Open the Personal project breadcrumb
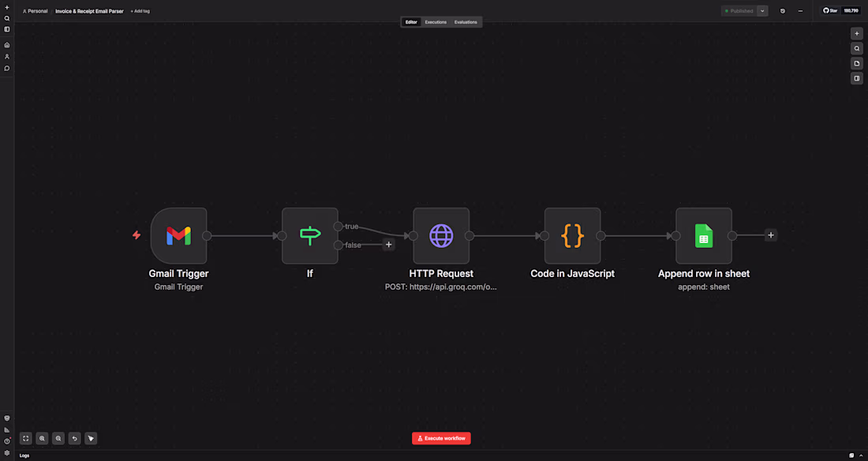Screen dimensions: 868x461 [35, 11]
